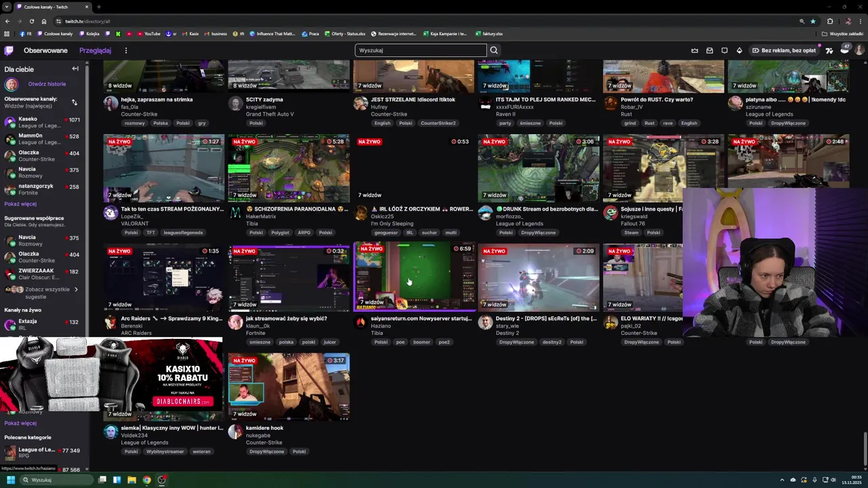Open the Rust category link under Robar_IV
The width and height of the screenshot is (868, 488).
coord(626,114)
